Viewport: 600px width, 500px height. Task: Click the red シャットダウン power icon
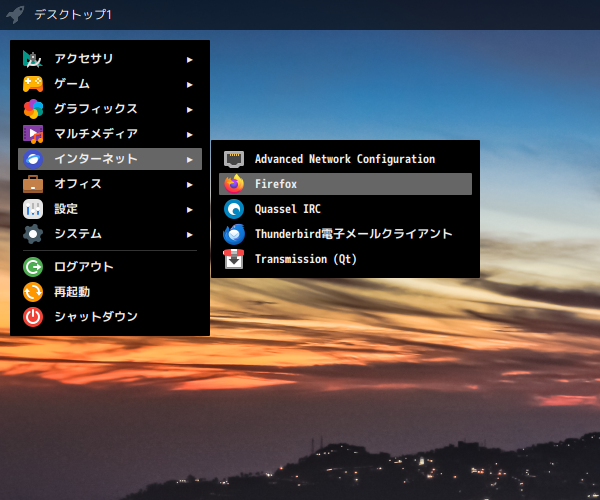pos(33,317)
